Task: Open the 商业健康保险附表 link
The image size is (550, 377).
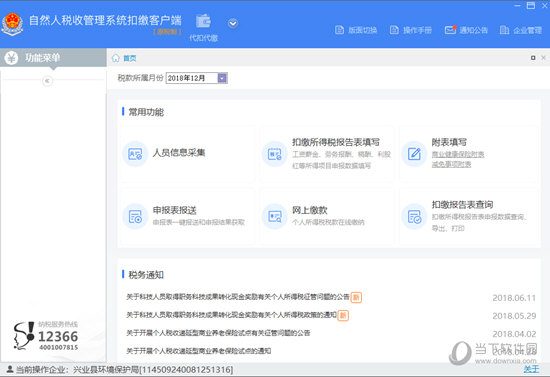Action: [x=458, y=154]
